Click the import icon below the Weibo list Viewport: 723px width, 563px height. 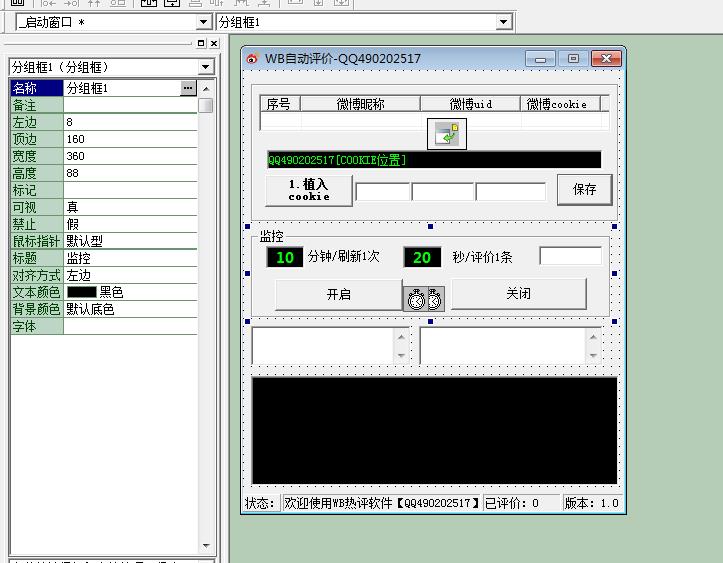coord(445,135)
